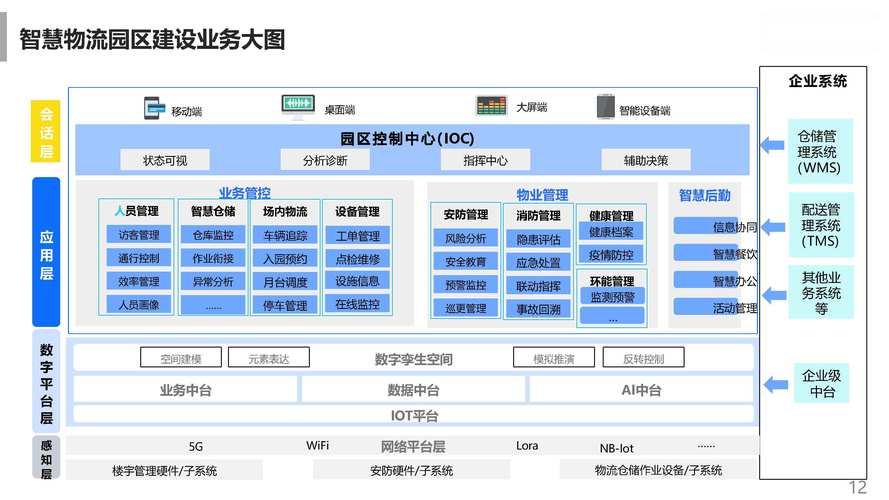Click the 停车管理 item
The image size is (889, 500).
tap(285, 306)
